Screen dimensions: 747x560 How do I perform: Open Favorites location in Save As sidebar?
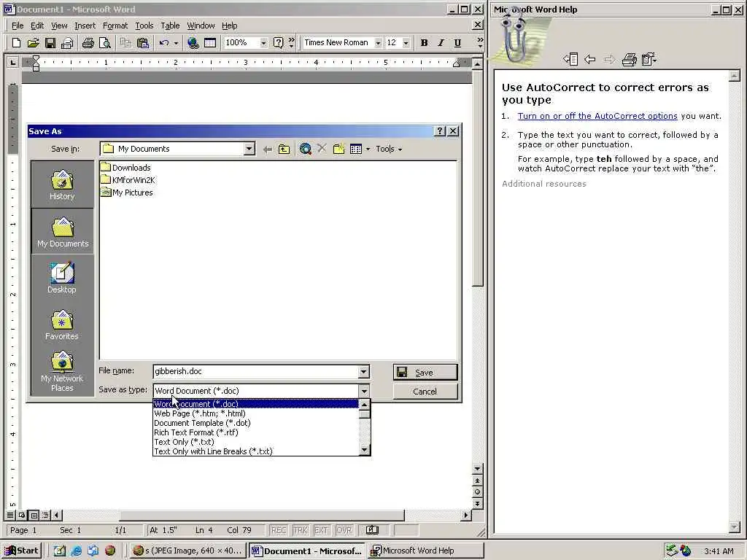(x=62, y=324)
